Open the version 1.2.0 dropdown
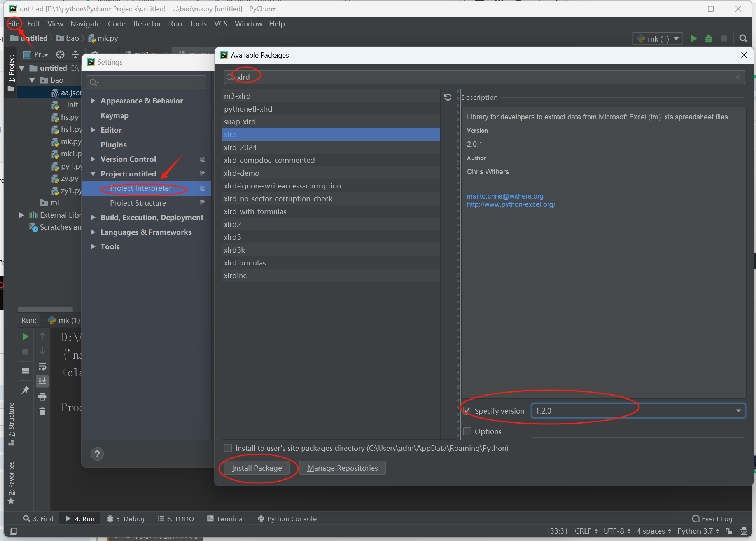 point(738,411)
